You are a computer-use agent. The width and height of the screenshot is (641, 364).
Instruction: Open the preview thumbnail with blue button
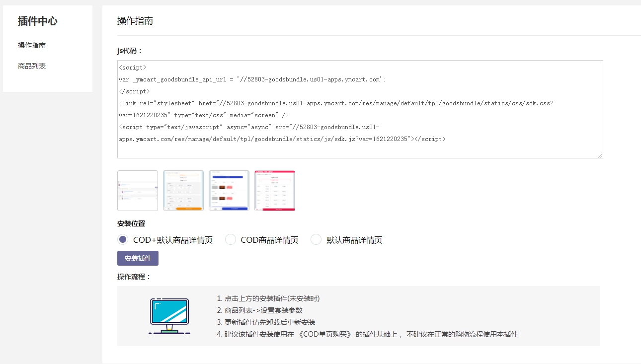click(229, 191)
